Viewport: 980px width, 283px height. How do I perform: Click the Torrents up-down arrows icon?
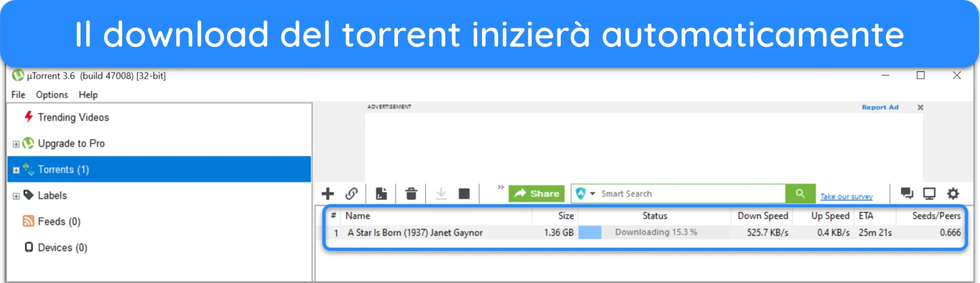[28, 169]
